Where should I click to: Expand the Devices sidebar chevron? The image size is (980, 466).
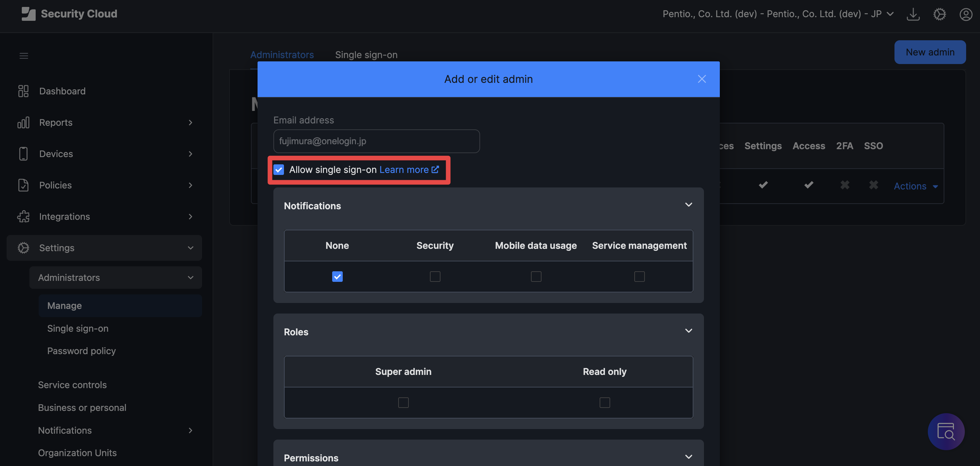point(191,153)
